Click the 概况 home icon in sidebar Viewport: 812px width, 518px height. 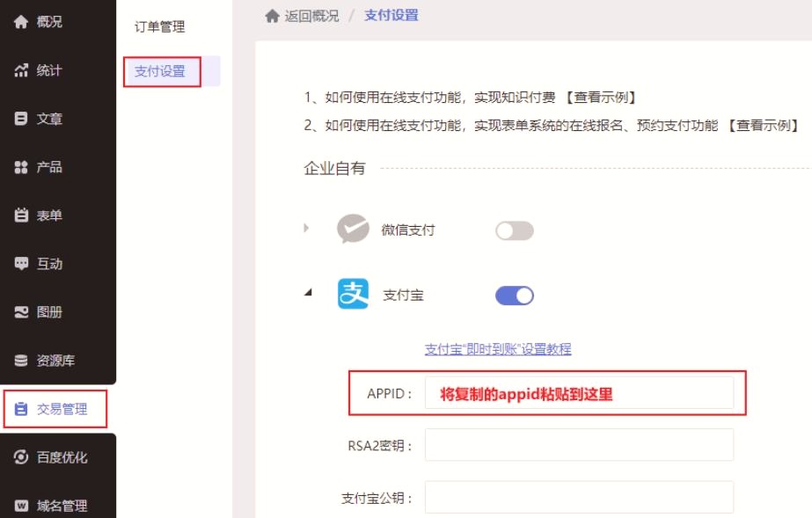22,22
